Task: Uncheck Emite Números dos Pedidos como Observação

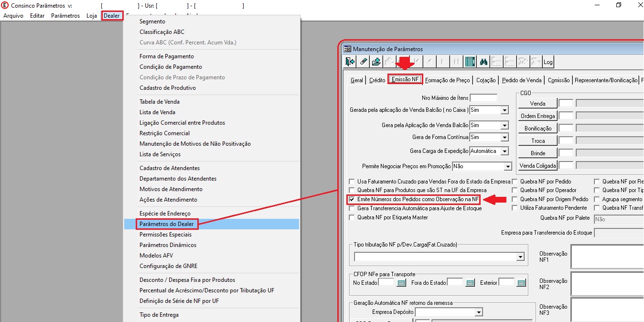Action: click(x=352, y=199)
